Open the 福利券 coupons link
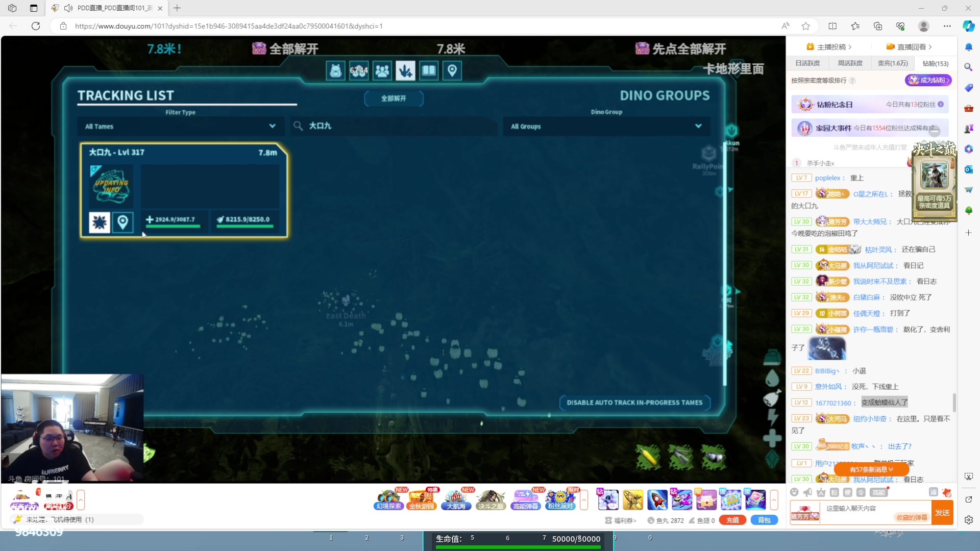 (621, 520)
